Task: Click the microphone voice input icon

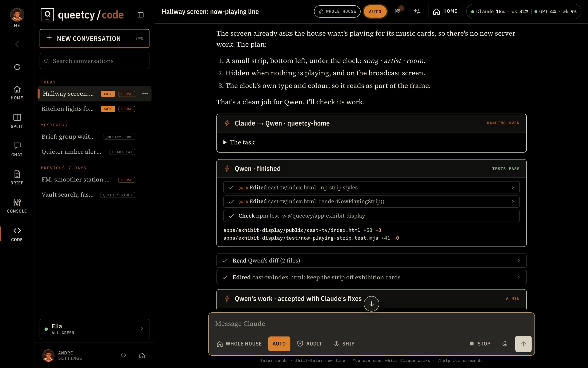Action: 505,344
